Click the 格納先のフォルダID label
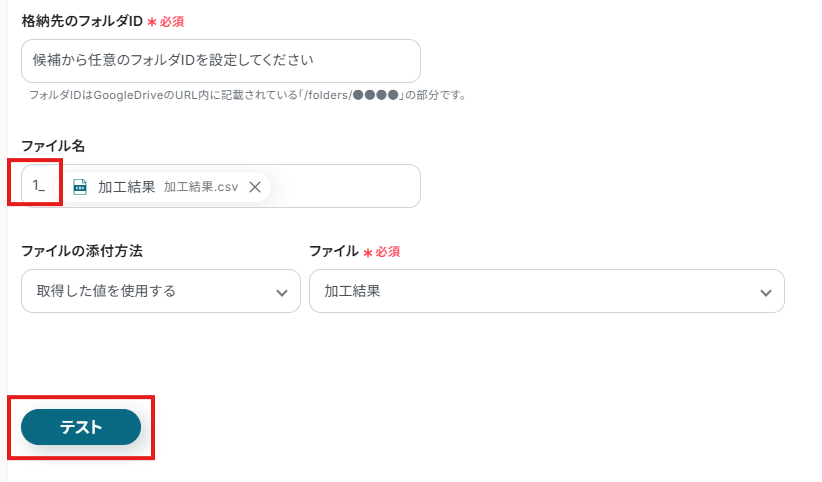 tap(82, 20)
